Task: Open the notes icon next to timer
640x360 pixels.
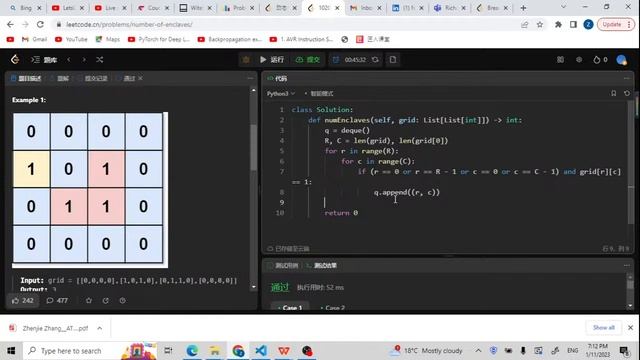Action: click(393, 60)
